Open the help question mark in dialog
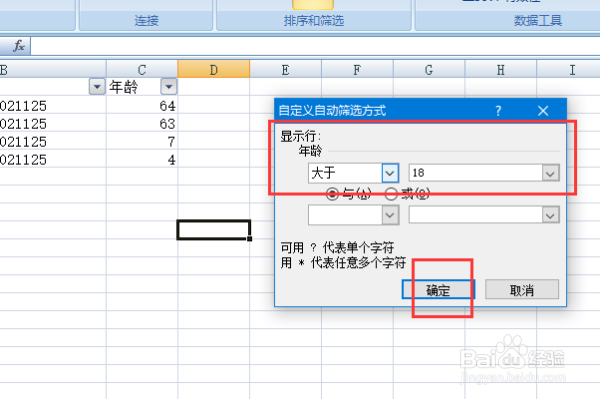Screen dimensions: 600x399 point(498,111)
